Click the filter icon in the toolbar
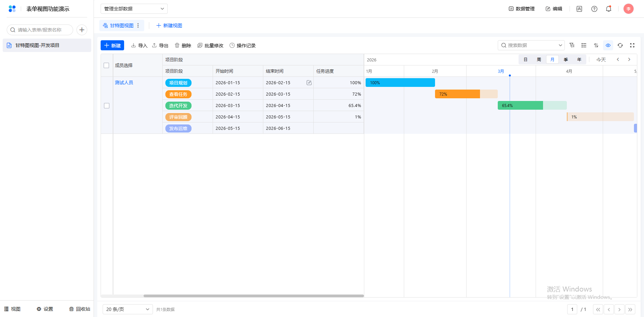644x317 pixels. coord(572,45)
